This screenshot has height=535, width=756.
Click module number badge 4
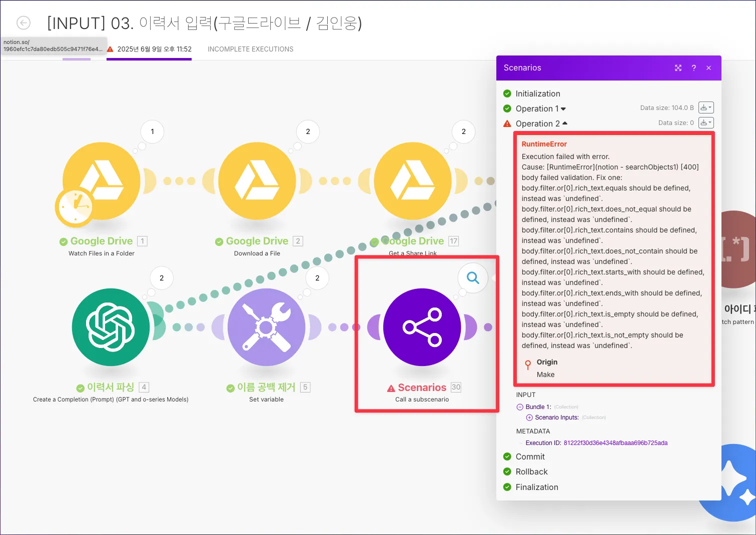144,387
